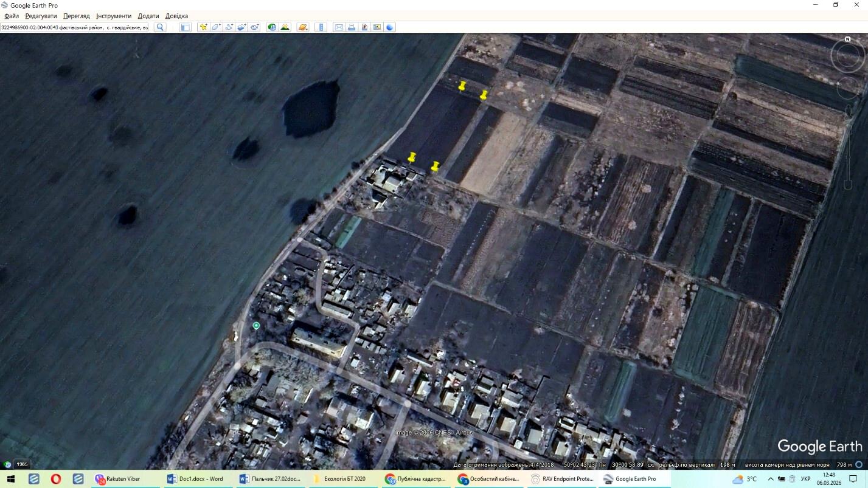Add a polygon with the toolbar
Image resolution: width=868 pixels, height=488 pixels.
point(216,27)
